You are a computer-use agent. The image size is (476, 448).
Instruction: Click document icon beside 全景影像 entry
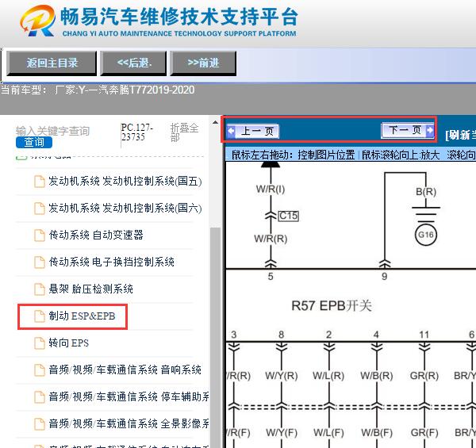point(40,423)
